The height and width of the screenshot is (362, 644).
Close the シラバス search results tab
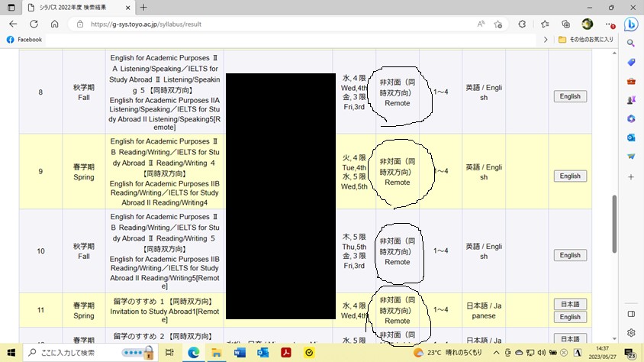point(127,8)
